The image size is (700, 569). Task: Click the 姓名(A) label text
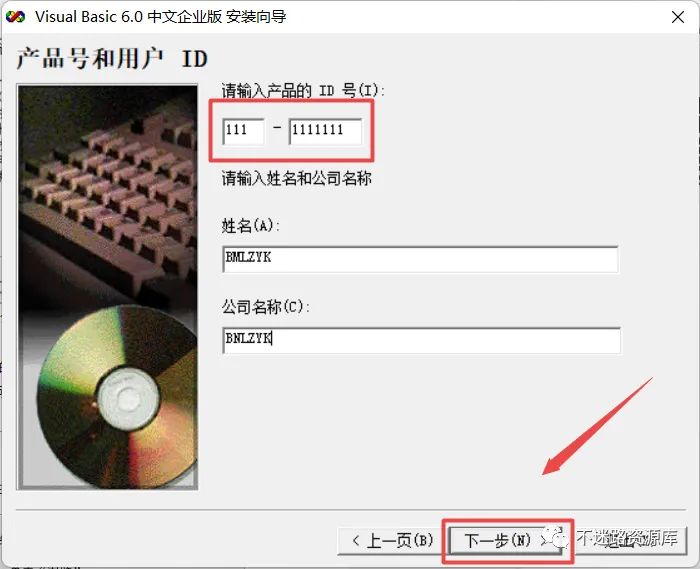pos(250,226)
